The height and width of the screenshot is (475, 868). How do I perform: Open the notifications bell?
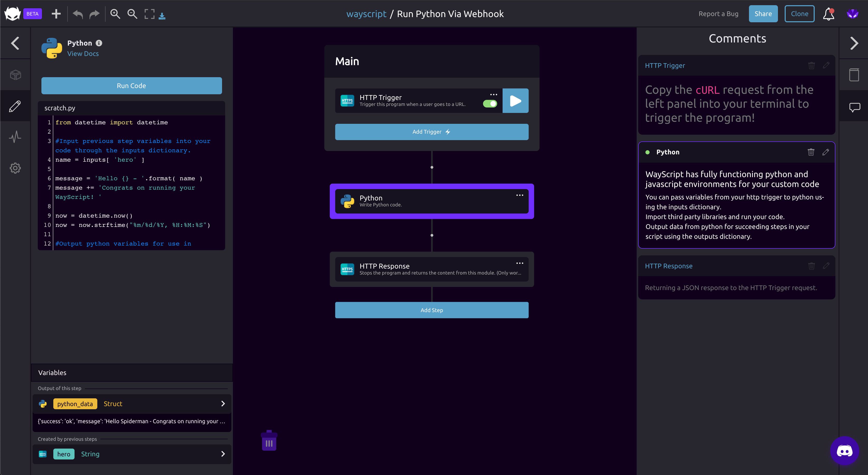pos(829,14)
